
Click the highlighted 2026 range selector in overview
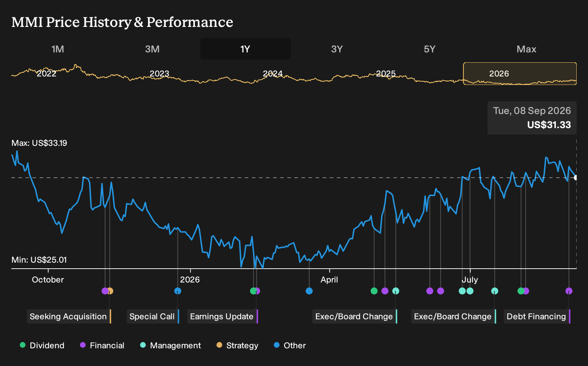coord(520,74)
